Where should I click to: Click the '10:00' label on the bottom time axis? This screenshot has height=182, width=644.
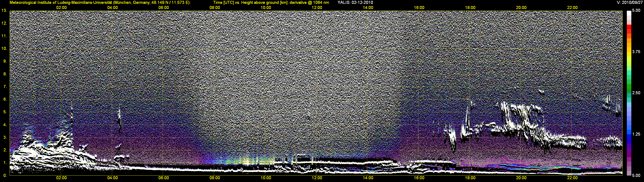[266, 178]
